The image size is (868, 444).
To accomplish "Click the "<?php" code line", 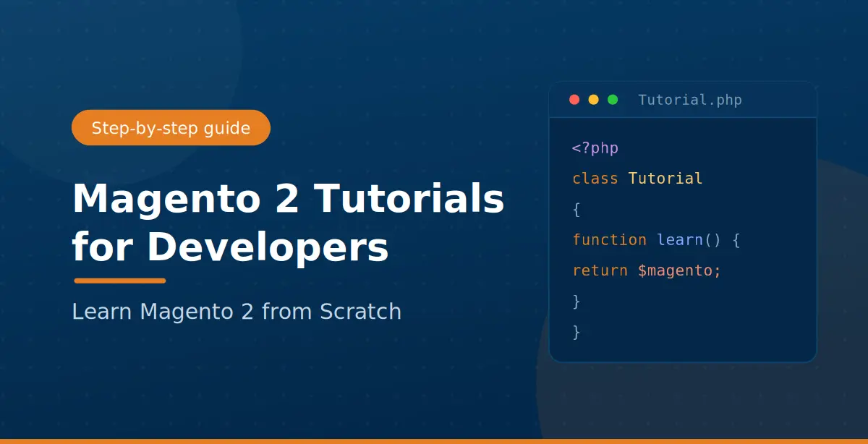I will [595, 148].
